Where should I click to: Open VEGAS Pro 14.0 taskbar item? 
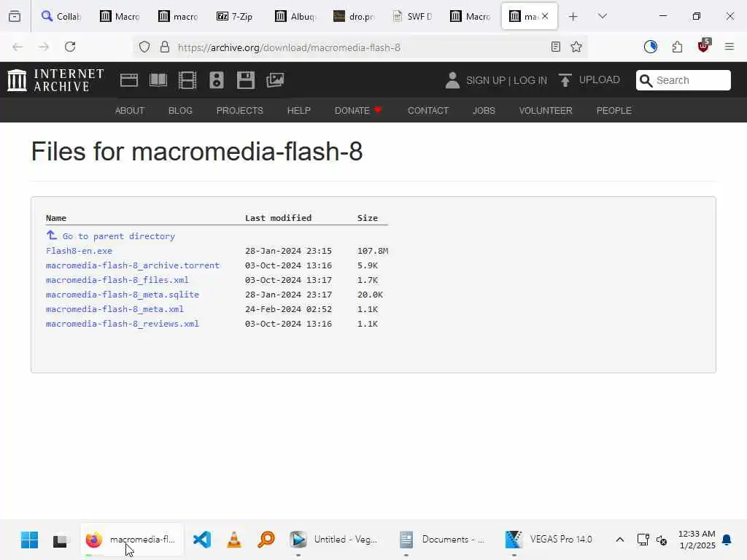[549, 540]
